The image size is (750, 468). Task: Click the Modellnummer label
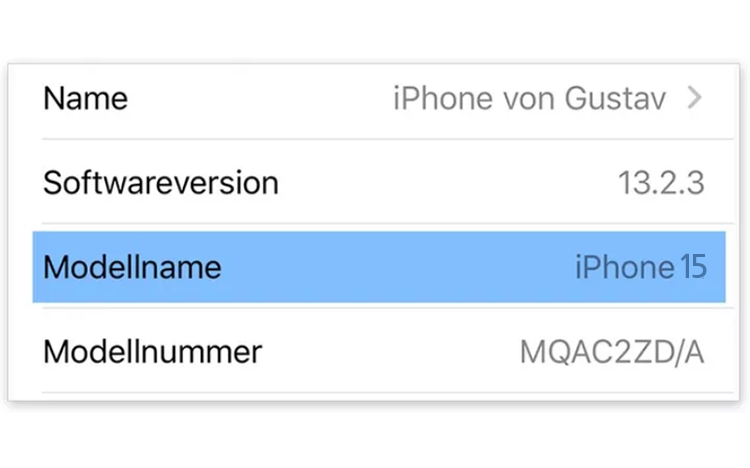[x=152, y=351]
